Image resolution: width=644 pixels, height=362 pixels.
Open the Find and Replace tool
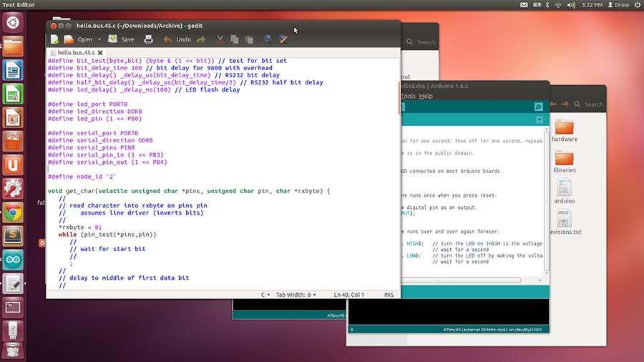[283, 39]
